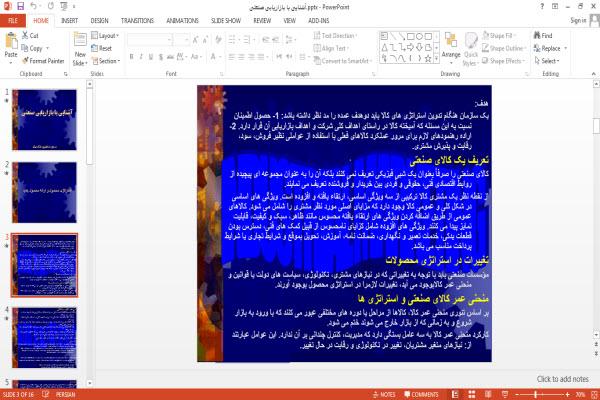600x400 pixels.
Task: Expand the shapes gallery More arrow
Action: click(436, 58)
